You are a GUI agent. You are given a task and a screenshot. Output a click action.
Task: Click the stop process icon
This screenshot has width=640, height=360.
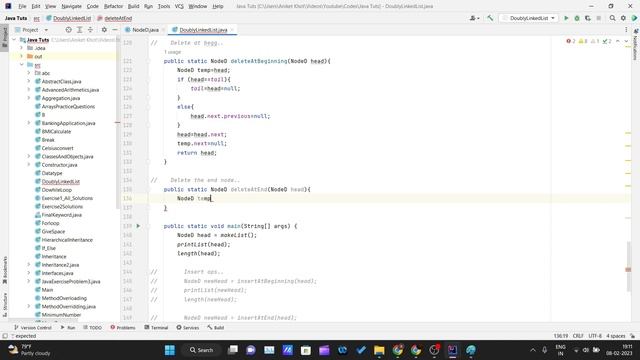pyautogui.click(x=598, y=18)
